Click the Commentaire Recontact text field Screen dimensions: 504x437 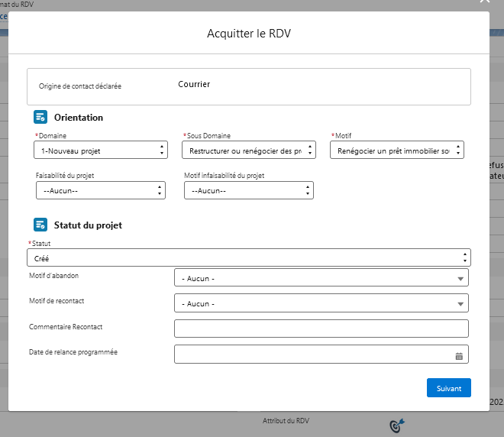pyautogui.click(x=321, y=329)
